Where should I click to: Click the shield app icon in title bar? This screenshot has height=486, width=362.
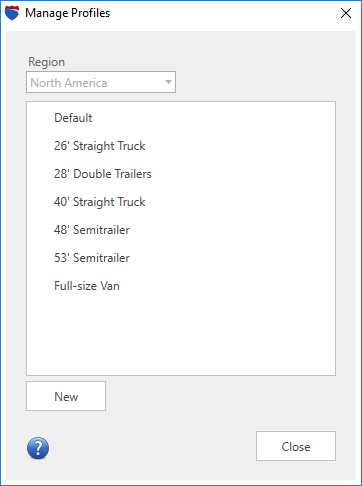[x=12, y=13]
